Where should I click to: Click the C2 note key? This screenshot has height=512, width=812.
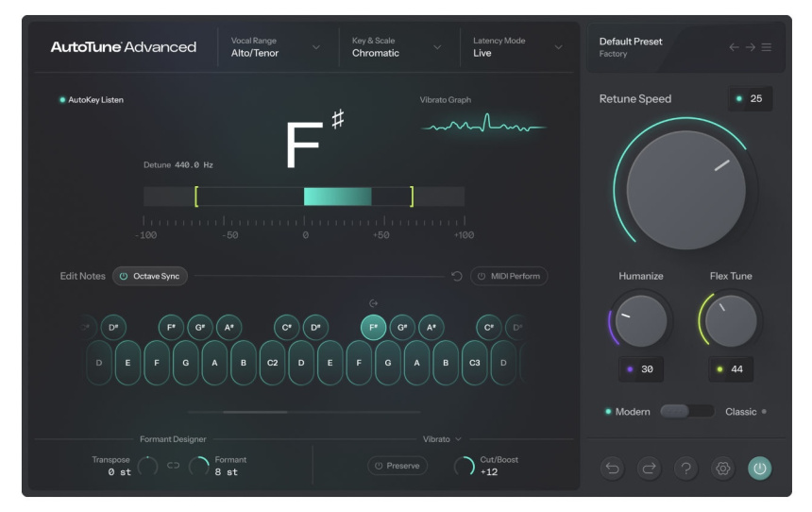click(272, 363)
